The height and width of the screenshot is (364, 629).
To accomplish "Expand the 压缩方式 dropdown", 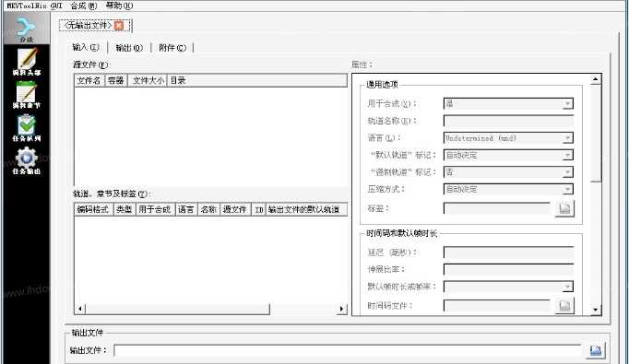I will (x=567, y=189).
